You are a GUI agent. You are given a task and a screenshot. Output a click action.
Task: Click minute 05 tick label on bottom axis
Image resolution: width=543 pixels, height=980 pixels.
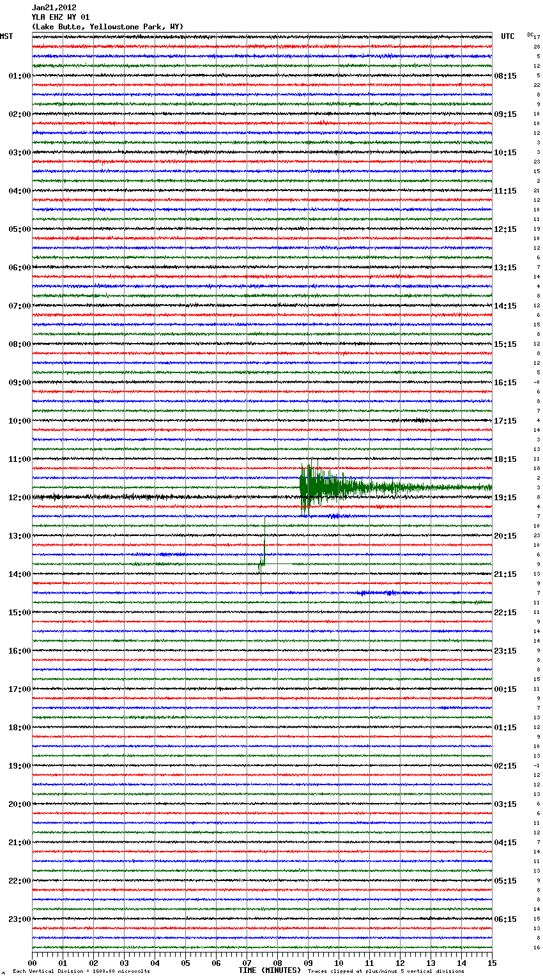tap(185, 963)
